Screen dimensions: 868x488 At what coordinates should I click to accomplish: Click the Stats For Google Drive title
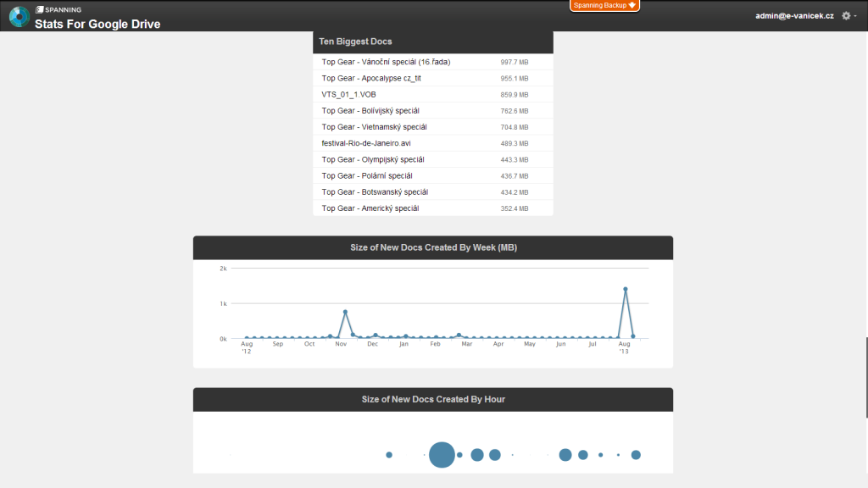pyautogui.click(x=97, y=24)
